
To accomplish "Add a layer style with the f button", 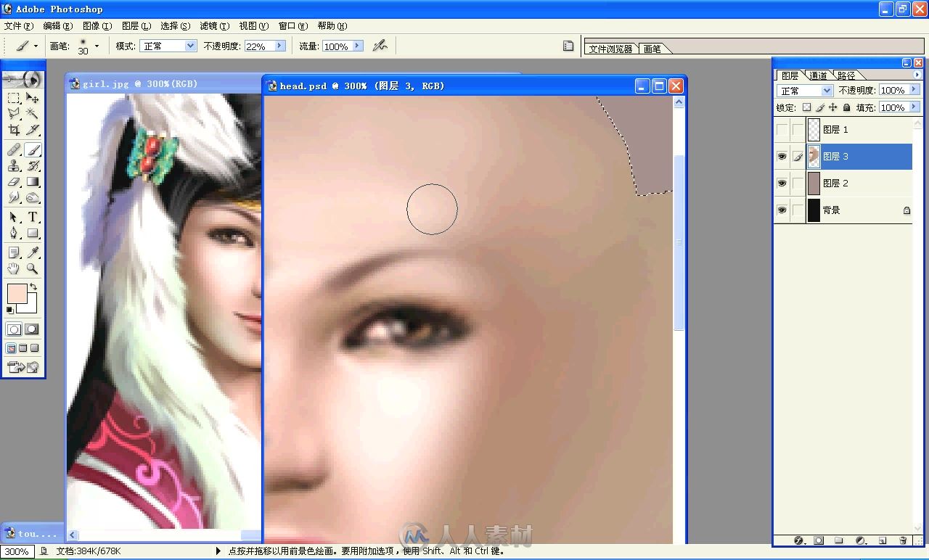I will click(x=799, y=540).
